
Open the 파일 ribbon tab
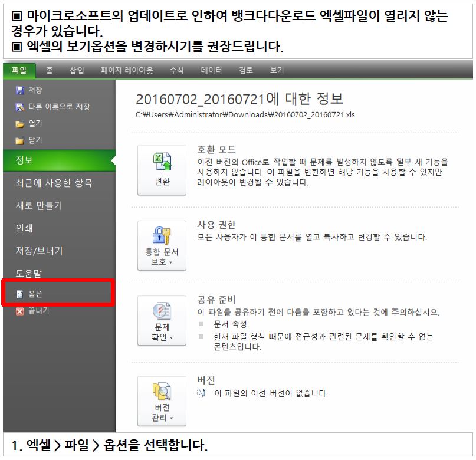coord(19,70)
